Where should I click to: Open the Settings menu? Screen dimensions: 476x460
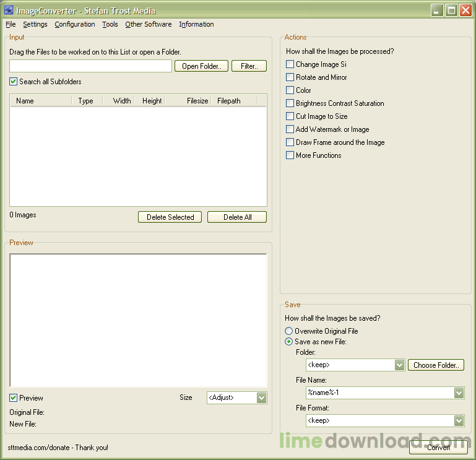point(35,25)
